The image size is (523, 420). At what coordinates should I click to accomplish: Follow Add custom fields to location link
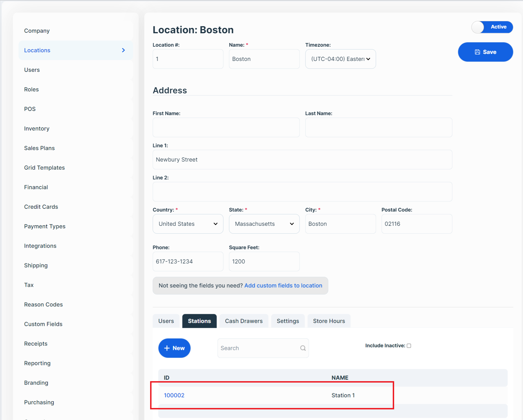tap(283, 286)
